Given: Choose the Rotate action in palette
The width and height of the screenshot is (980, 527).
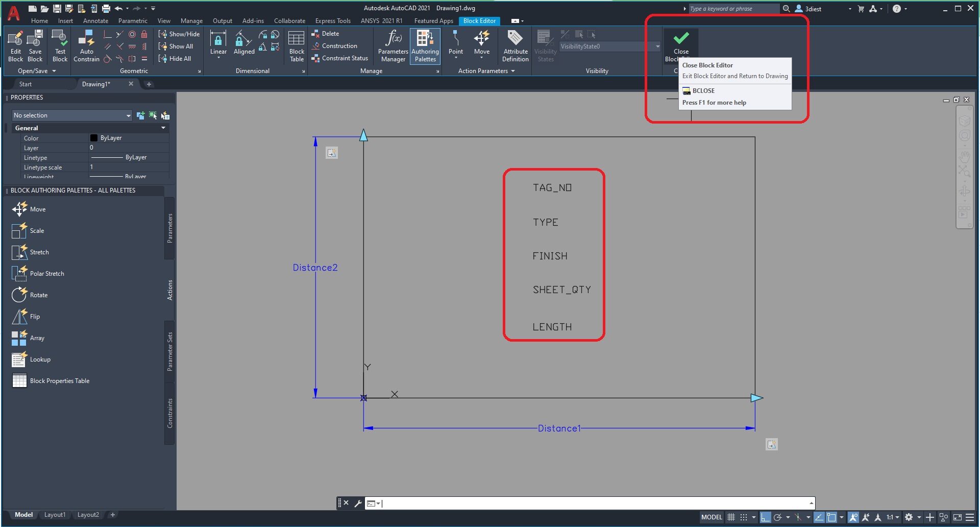Looking at the screenshot, I should pyautogui.click(x=30, y=295).
